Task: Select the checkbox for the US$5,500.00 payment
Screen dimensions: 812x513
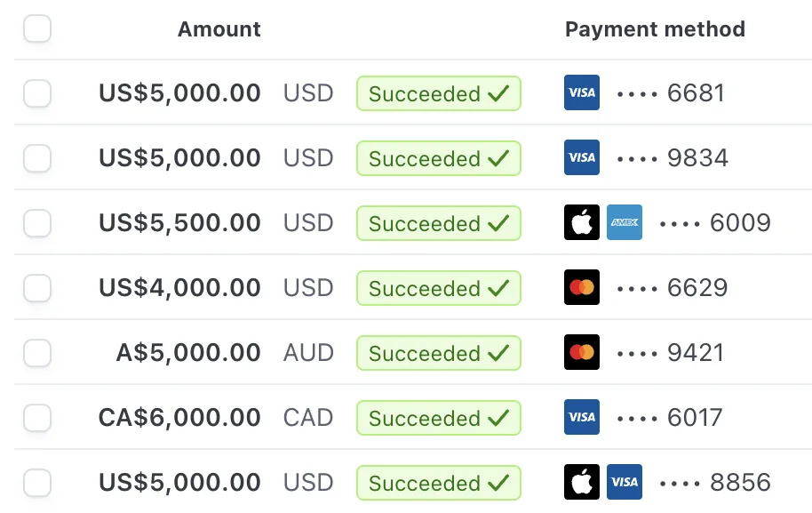Action: [x=37, y=222]
